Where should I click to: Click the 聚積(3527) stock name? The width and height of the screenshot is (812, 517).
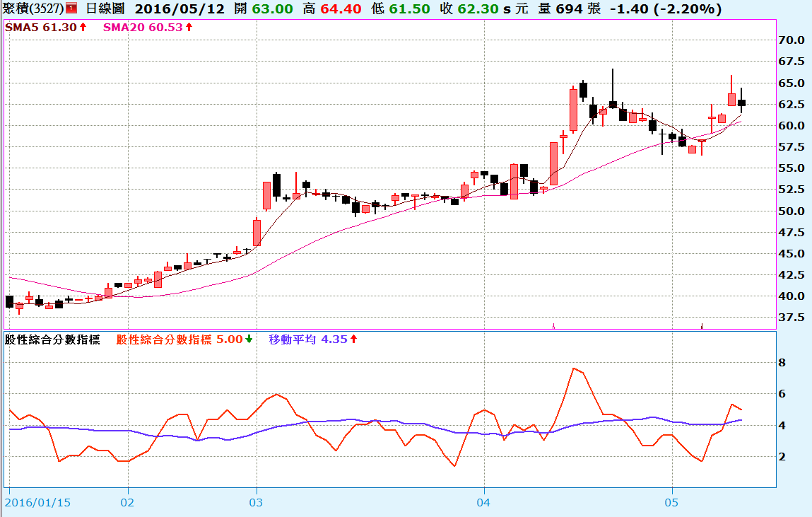[33, 9]
